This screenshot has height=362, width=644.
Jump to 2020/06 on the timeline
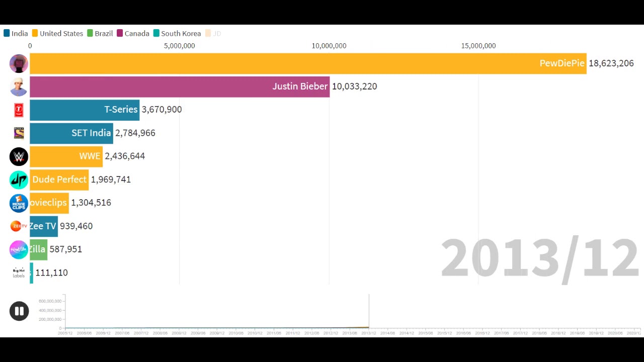click(615, 333)
